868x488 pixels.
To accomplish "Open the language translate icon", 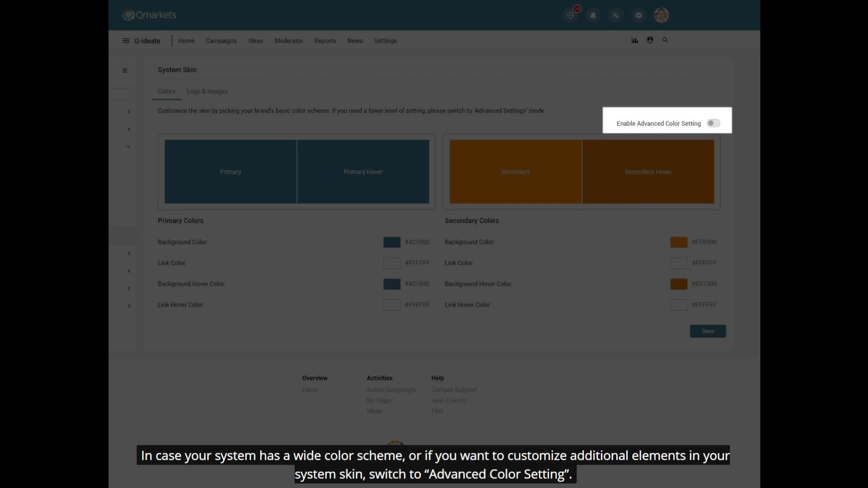I will (616, 15).
